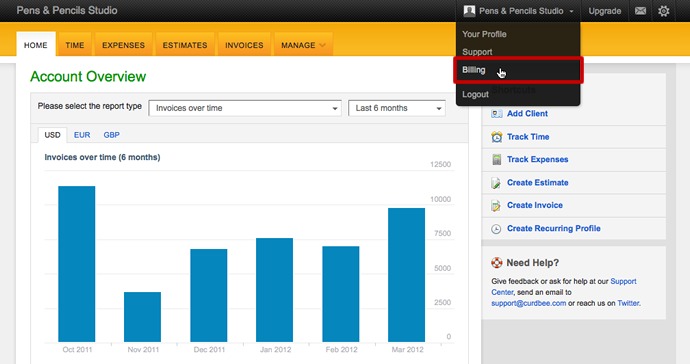Click the Upgrade link in header

click(x=605, y=11)
